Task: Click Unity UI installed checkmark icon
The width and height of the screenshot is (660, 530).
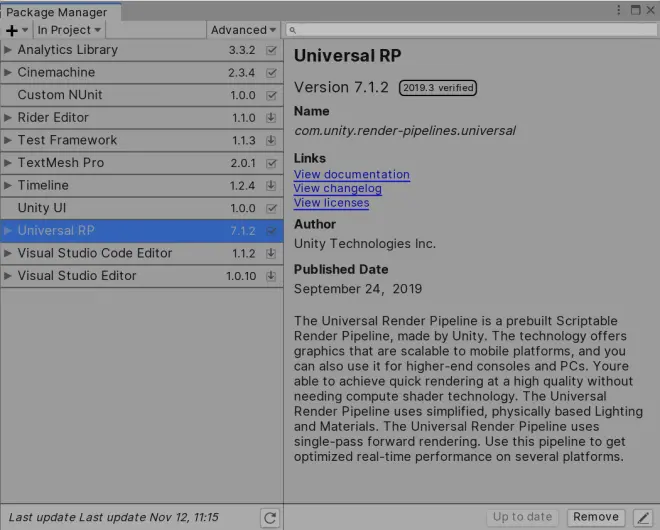Action: coord(271,208)
